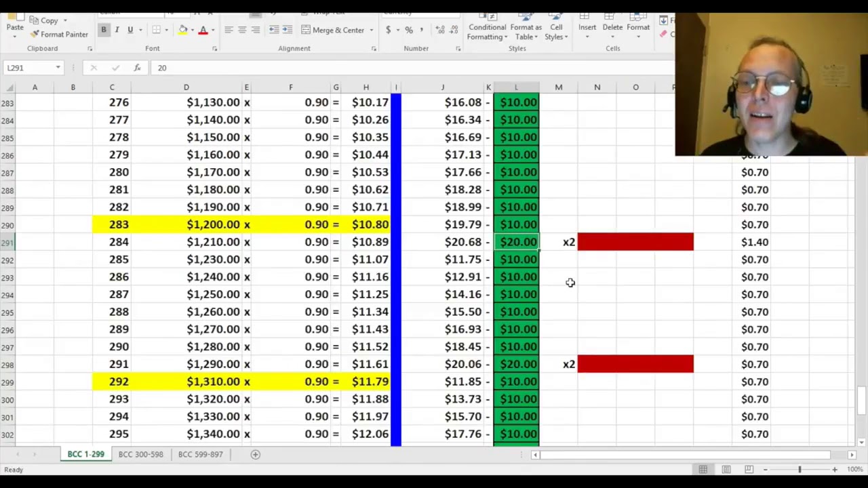This screenshot has height=488, width=868.
Task: Add new sheet with plus button
Action: pos(256,454)
